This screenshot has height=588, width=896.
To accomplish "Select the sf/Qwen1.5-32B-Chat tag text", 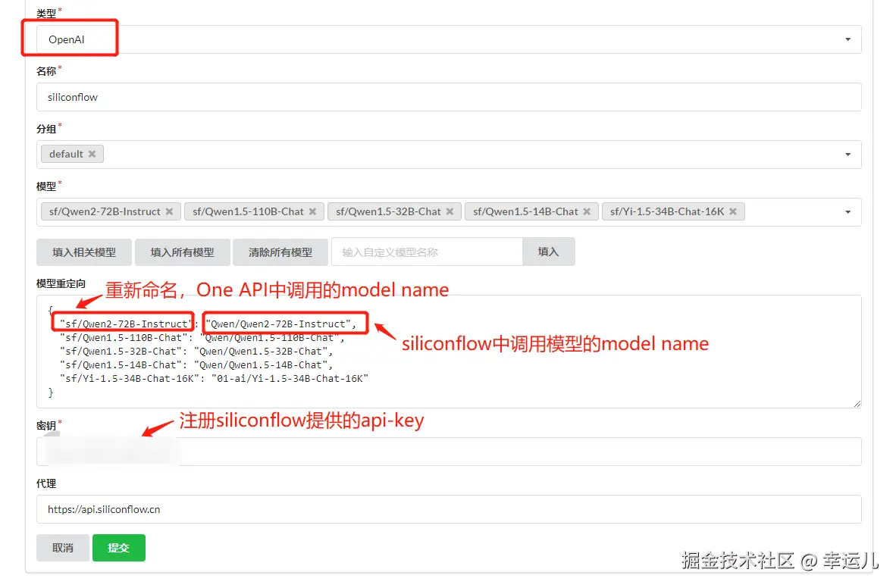I will click(x=389, y=211).
